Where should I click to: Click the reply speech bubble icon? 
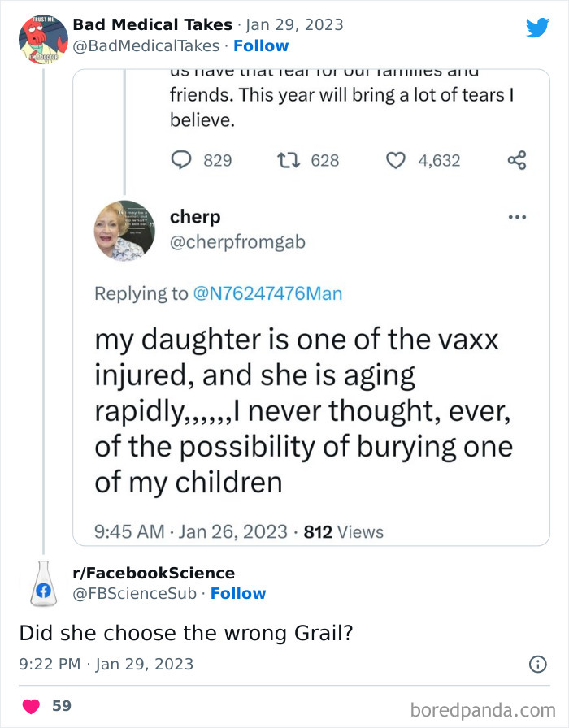tap(181, 160)
